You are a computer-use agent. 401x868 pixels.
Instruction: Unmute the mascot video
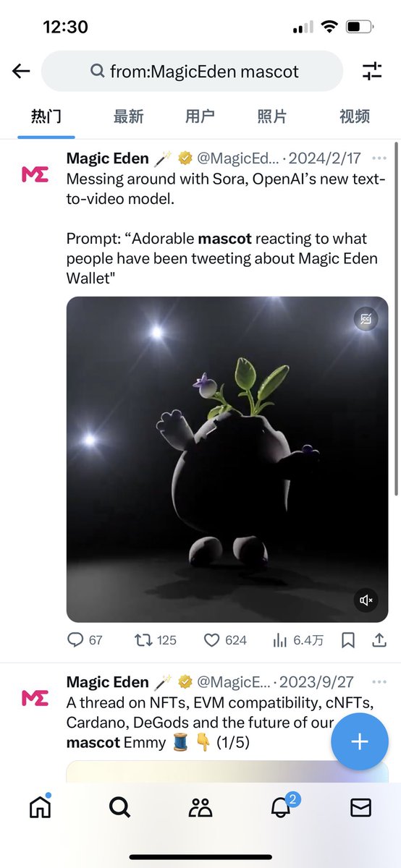click(x=366, y=600)
